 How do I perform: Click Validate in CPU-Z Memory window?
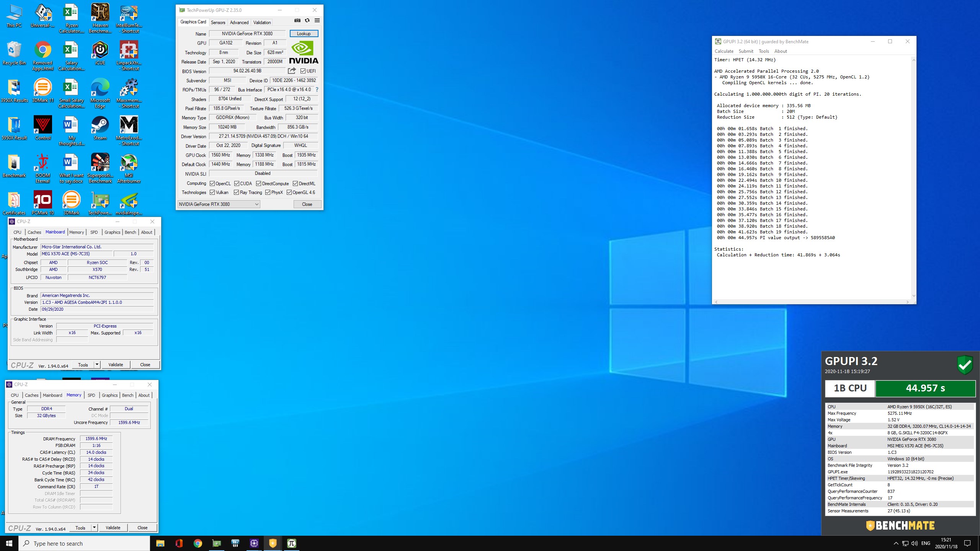[113, 528]
